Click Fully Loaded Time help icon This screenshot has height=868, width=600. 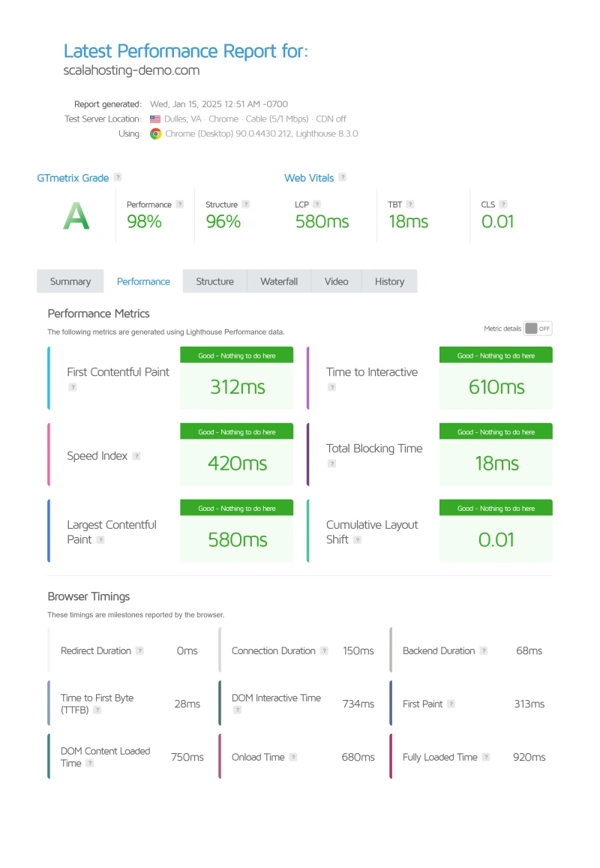[x=486, y=757]
